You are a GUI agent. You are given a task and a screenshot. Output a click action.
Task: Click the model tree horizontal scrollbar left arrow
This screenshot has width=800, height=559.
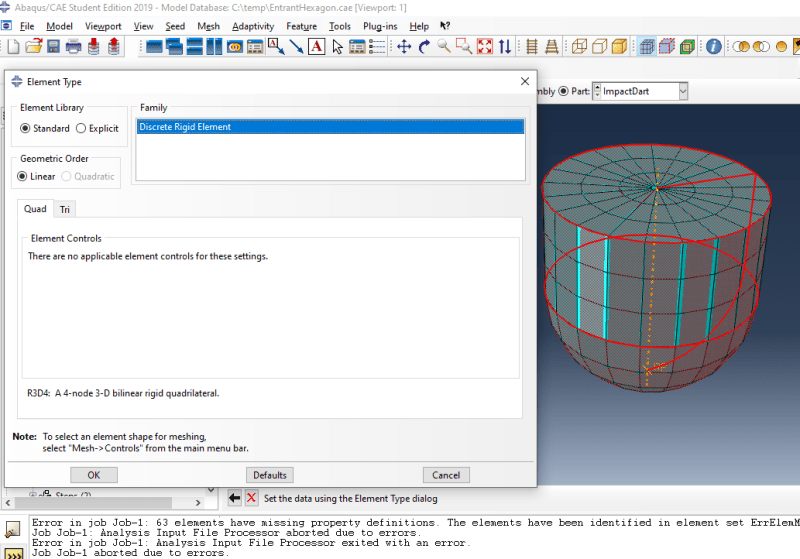coord(8,503)
